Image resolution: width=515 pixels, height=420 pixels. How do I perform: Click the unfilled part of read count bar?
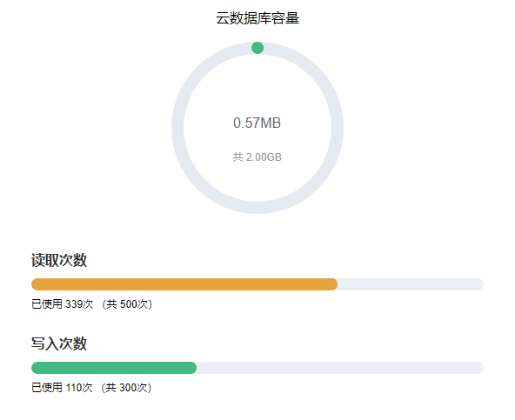pyautogui.click(x=411, y=284)
